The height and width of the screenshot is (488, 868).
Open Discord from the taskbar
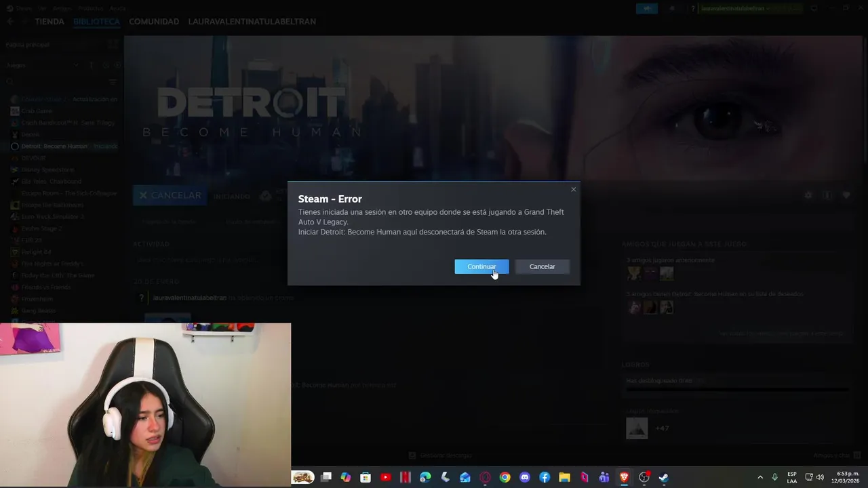pyautogui.click(x=525, y=477)
